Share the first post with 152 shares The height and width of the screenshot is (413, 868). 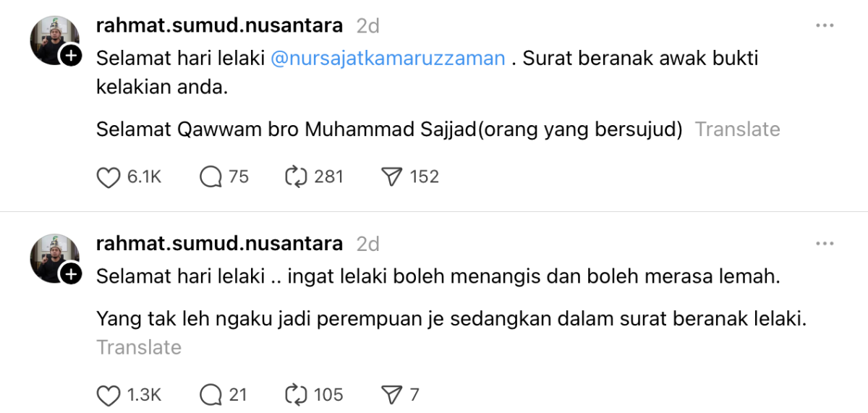[x=391, y=177]
